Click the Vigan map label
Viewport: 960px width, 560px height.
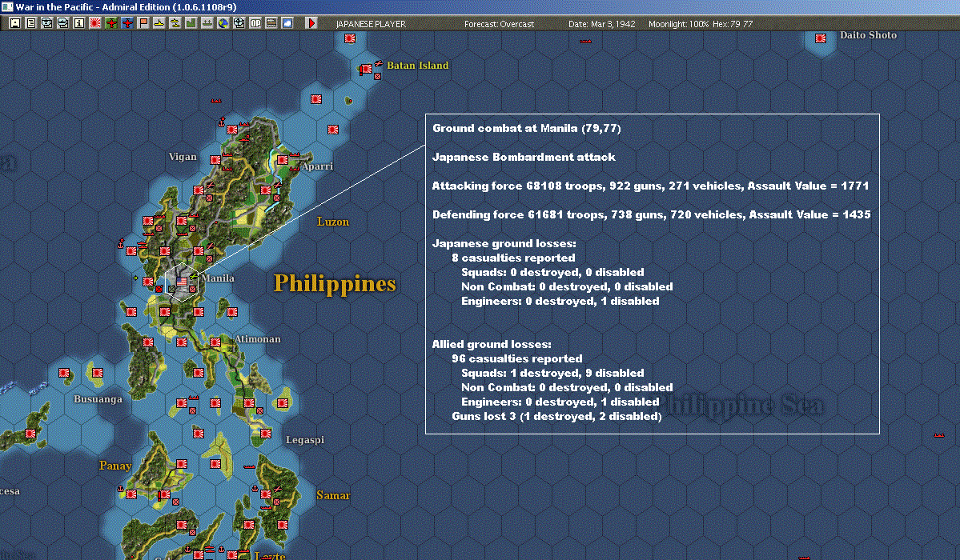click(x=183, y=157)
